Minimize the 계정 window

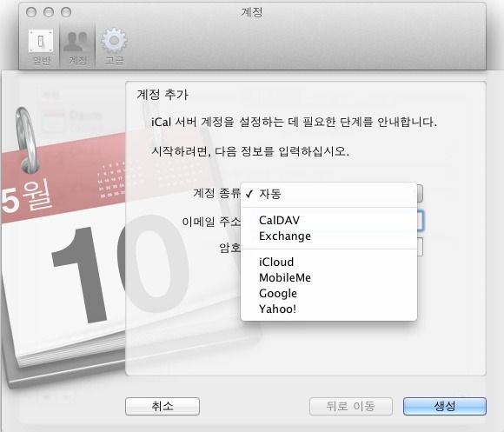click(49, 12)
